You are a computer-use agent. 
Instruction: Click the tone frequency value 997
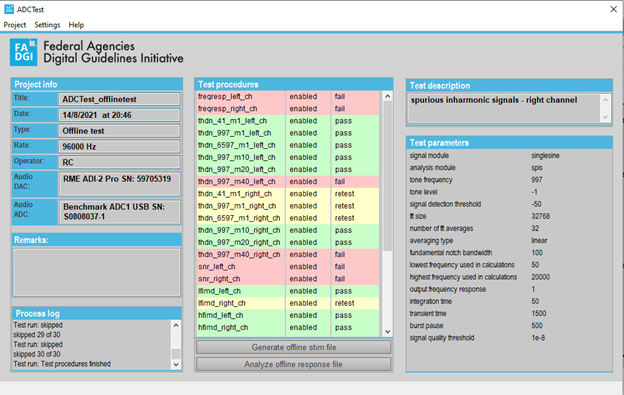click(537, 180)
